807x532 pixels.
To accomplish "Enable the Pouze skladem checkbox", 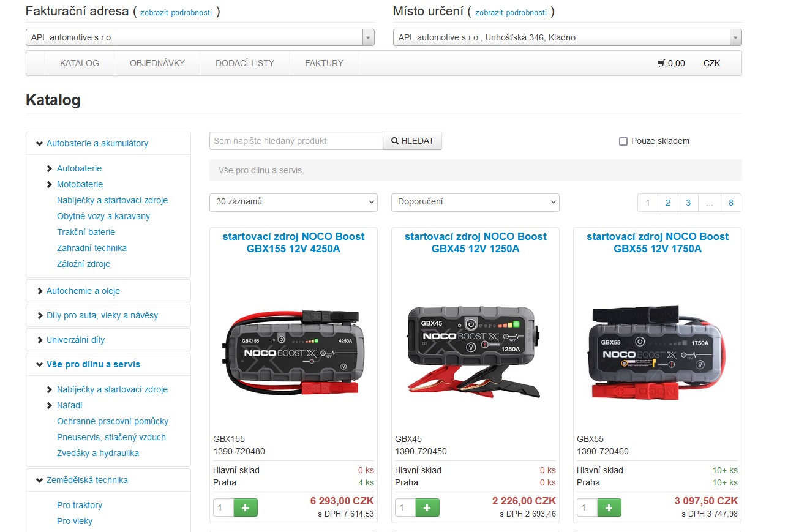I will (x=623, y=141).
